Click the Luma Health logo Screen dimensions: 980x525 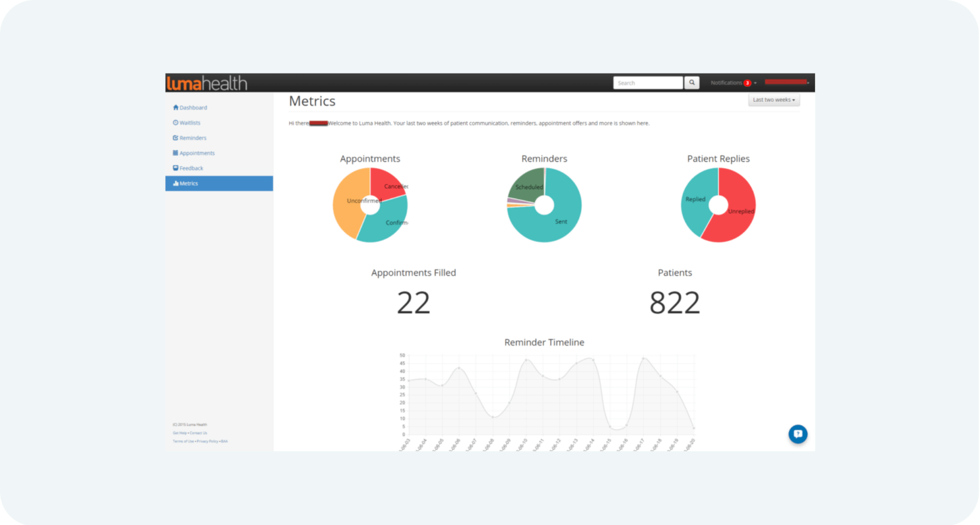tap(207, 83)
